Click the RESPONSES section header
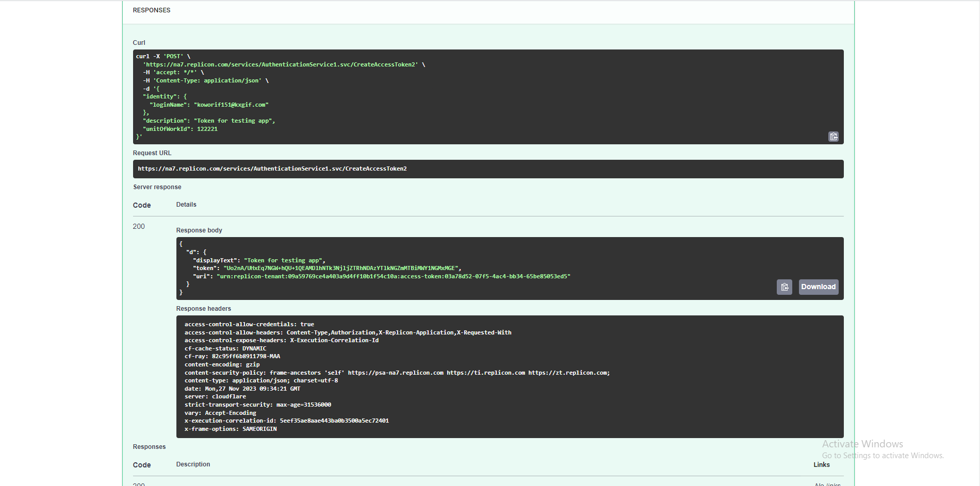The image size is (980, 486). tap(152, 10)
